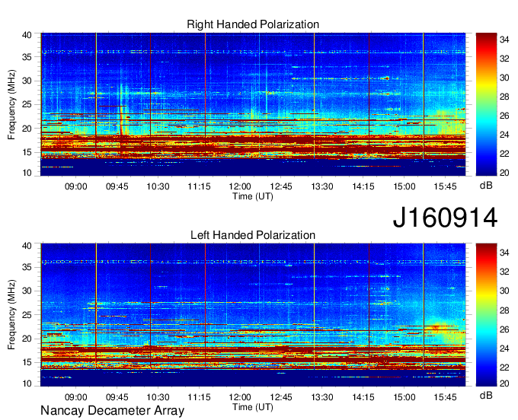Screen dimensions: 518x420
Task: Click 15:00 tick under Left Handed plot
Action: 404,397
